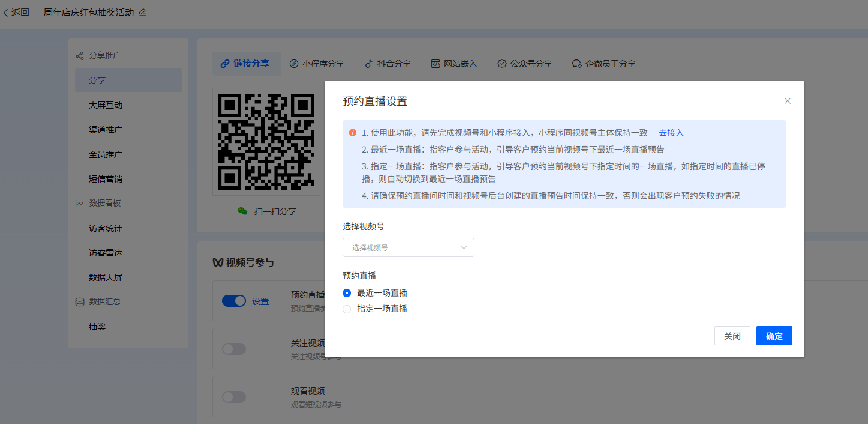Image resolution: width=868 pixels, height=424 pixels.
Task: Click the mini program share icon
Action: coord(294,64)
